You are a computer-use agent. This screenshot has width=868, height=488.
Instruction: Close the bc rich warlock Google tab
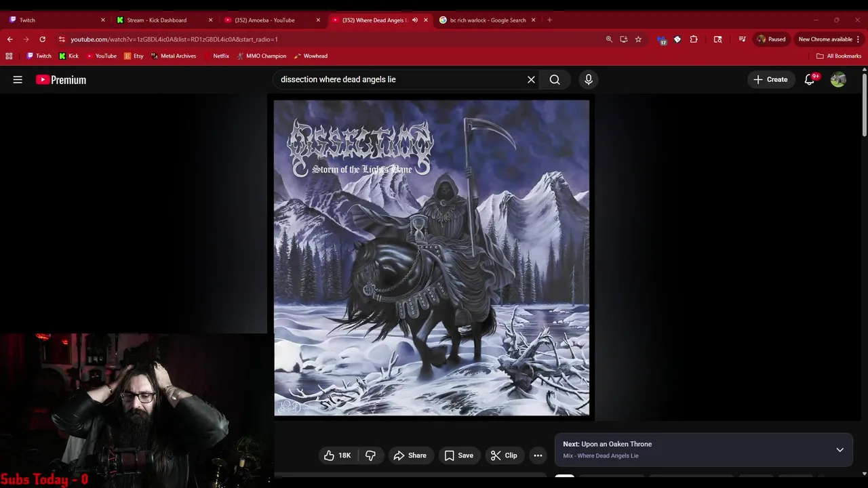click(x=533, y=20)
